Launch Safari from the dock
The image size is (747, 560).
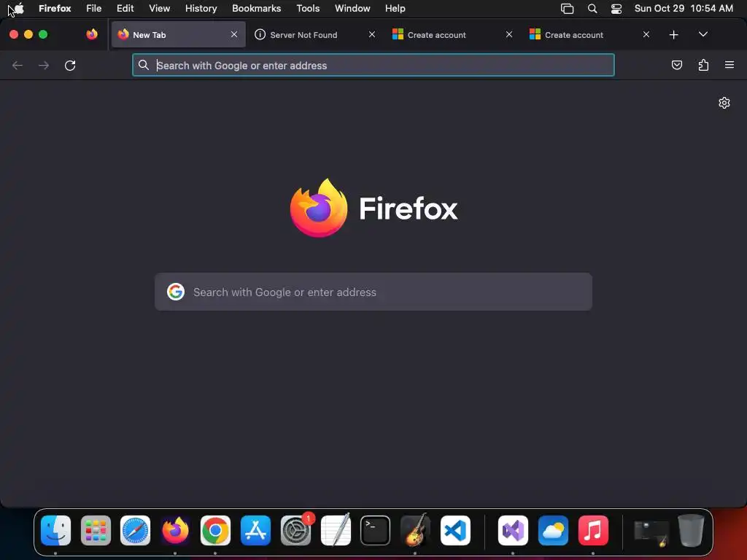pos(135,530)
